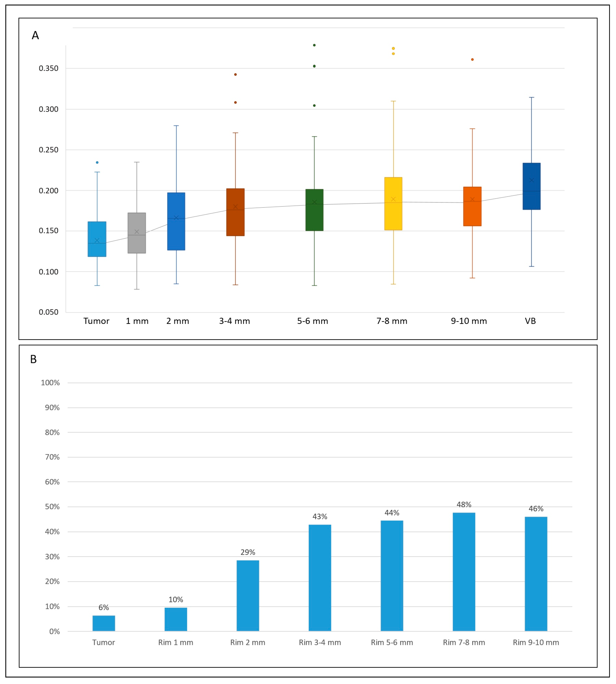Click the 43% data label
Image resolution: width=616 pixels, height=684 pixels.
[x=320, y=516]
